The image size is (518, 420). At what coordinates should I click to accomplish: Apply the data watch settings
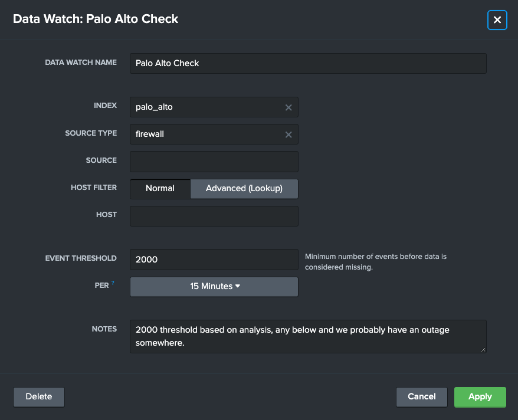(480, 397)
